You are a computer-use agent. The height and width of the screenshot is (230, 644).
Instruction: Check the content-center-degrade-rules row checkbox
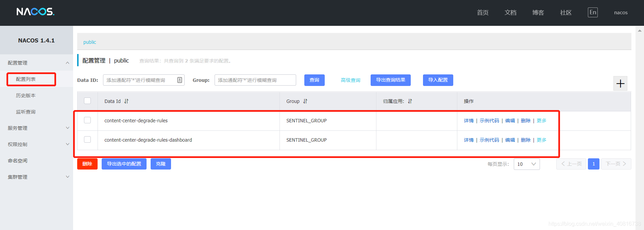(87, 120)
